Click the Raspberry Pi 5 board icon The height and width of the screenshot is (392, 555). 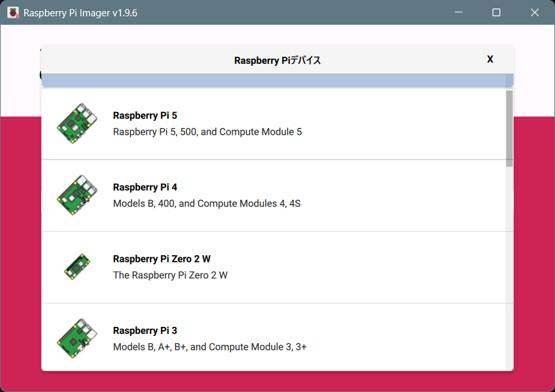pyautogui.click(x=77, y=124)
